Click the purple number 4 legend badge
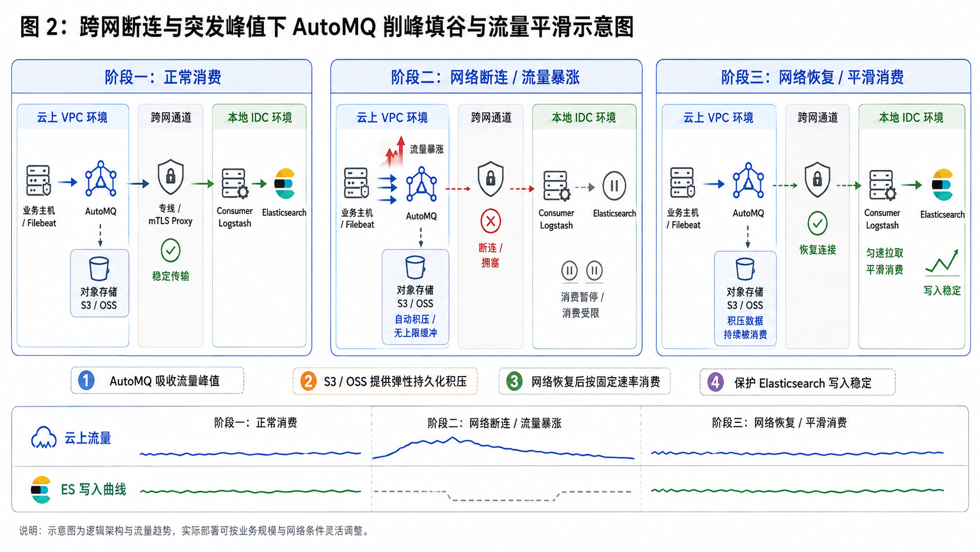 pyautogui.click(x=715, y=382)
